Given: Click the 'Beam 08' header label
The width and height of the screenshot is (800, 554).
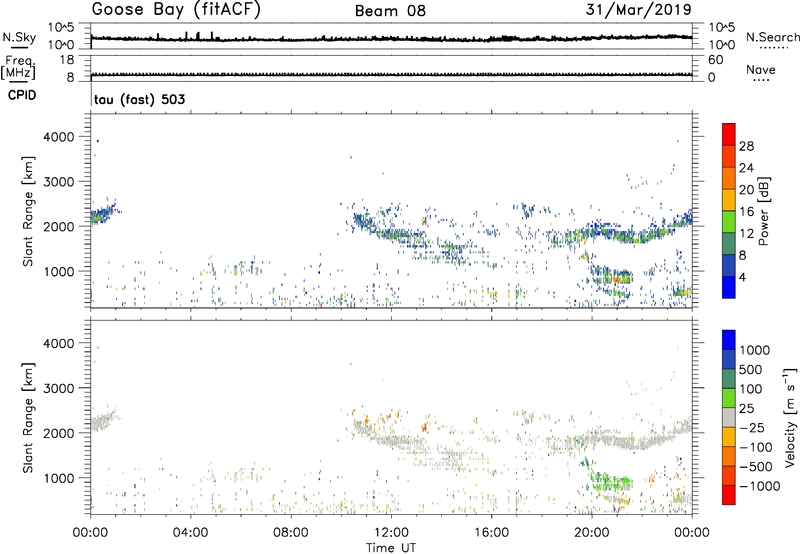Looking at the screenshot, I should 390,11.
